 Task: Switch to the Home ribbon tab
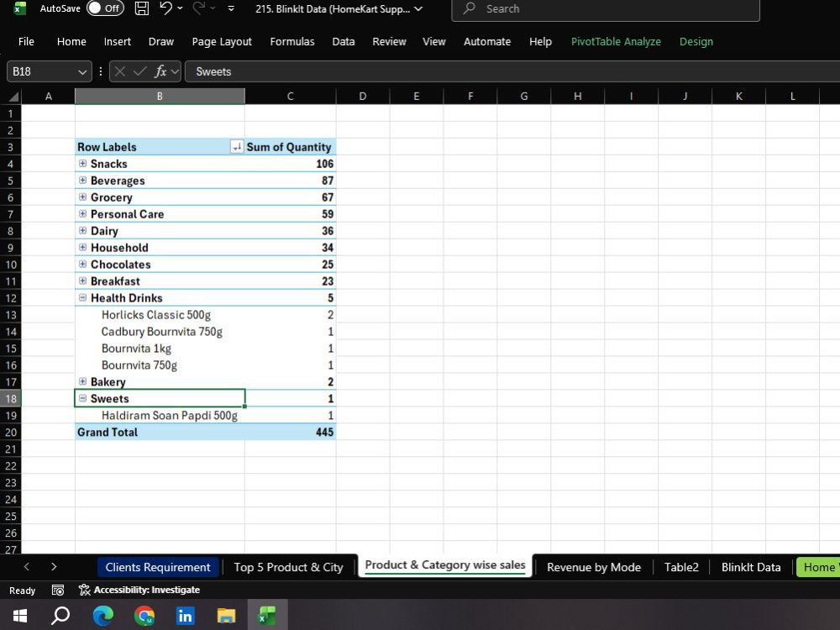point(71,42)
